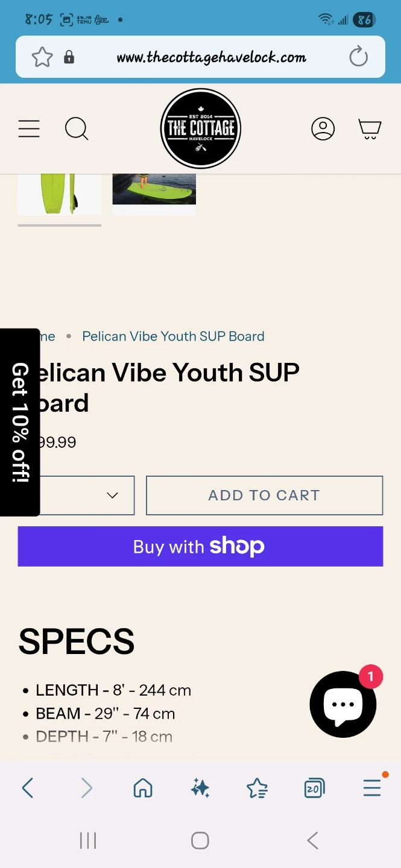Reload the page
401x868 pixels.
pos(358,57)
